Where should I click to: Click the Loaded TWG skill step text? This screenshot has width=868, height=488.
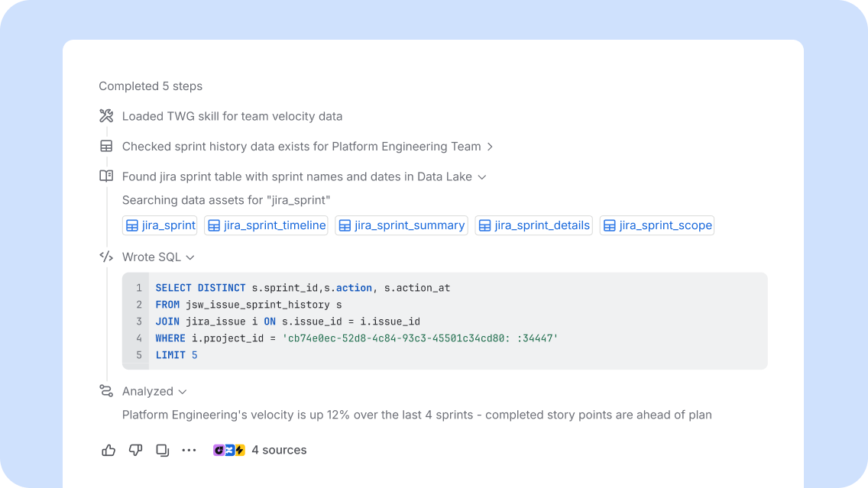(232, 116)
